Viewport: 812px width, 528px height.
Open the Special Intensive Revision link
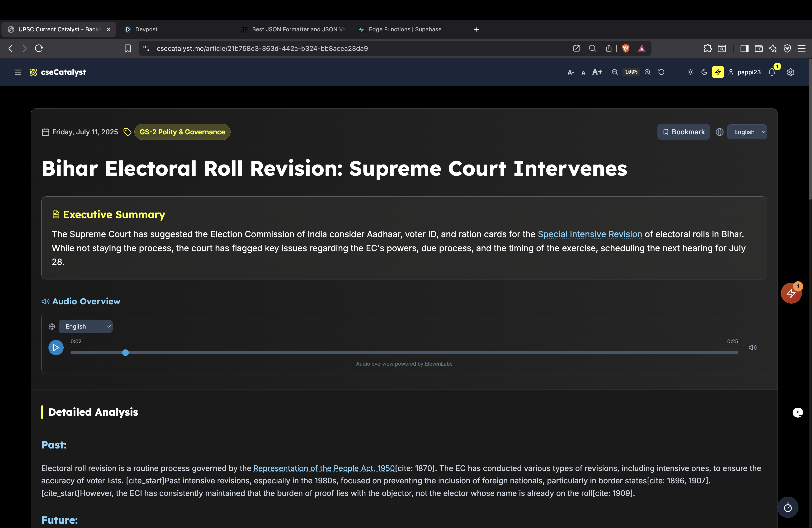click(x=590, y=234)
